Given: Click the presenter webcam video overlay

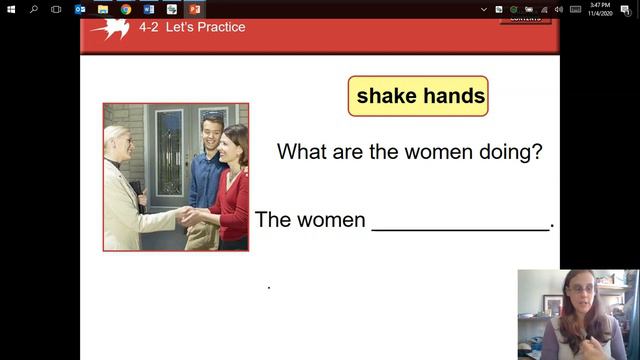Looking at the screenshot, I should 578,315.
